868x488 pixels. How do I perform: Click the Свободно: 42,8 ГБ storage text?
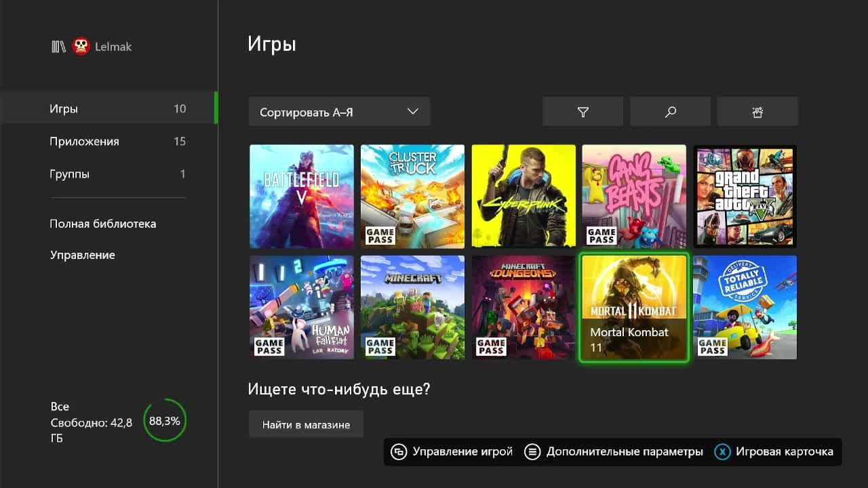coord(91,430)
